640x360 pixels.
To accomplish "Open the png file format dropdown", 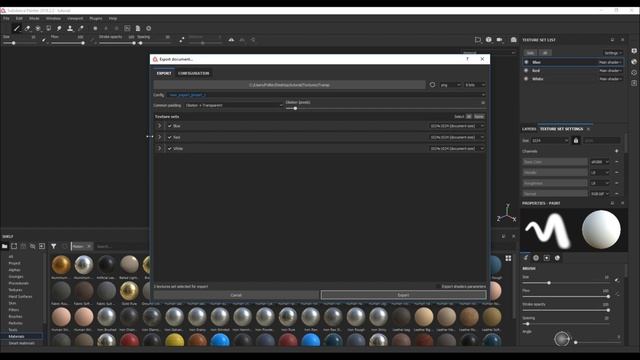I will point(450,85).
